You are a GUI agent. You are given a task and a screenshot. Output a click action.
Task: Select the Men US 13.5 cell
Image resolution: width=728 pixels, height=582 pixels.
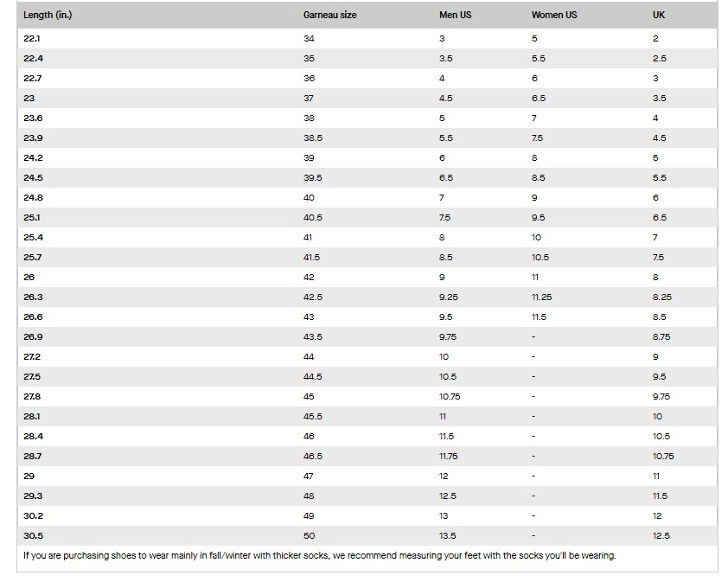(446, 536)
